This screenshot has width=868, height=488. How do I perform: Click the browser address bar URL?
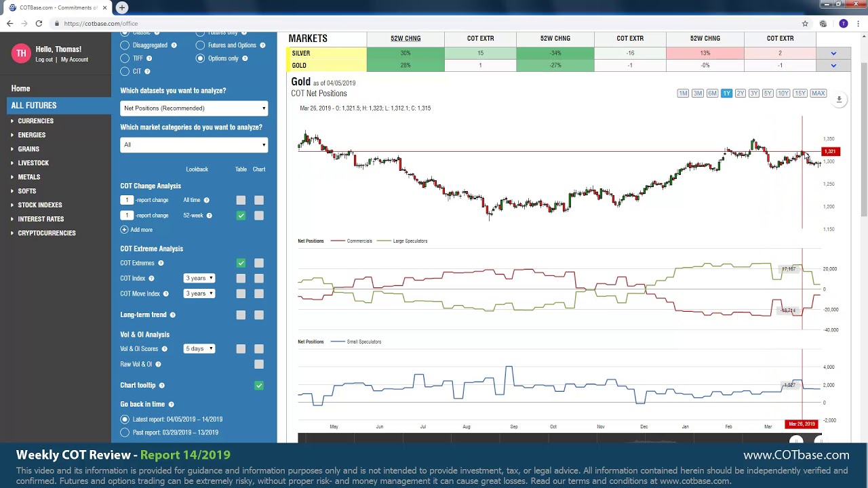[x=101, y=24]
